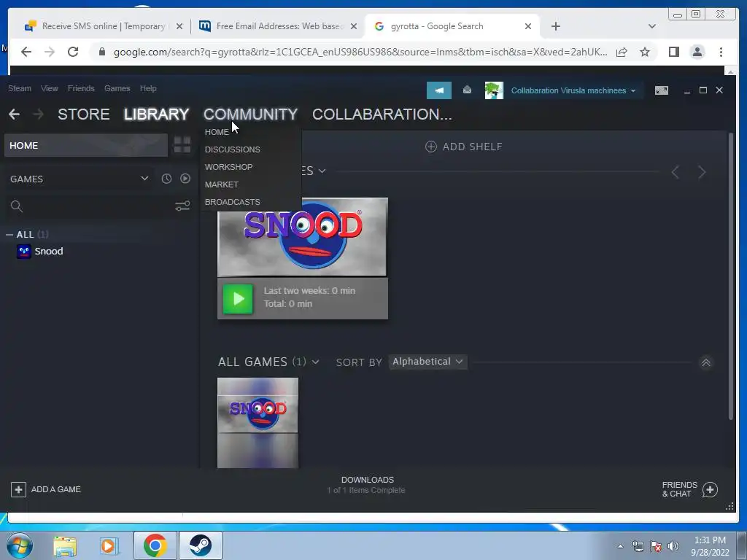
Task: Open Chrome profile avatar icon
Action: [x=697, y=52]
